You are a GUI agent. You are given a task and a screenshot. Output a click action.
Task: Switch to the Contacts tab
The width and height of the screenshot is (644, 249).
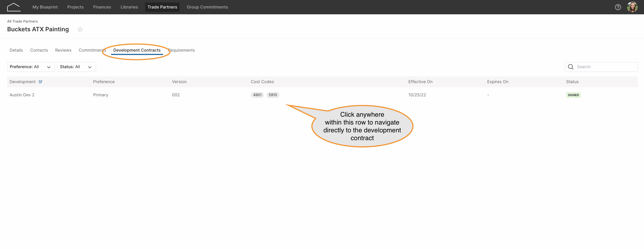click(39, 50)
